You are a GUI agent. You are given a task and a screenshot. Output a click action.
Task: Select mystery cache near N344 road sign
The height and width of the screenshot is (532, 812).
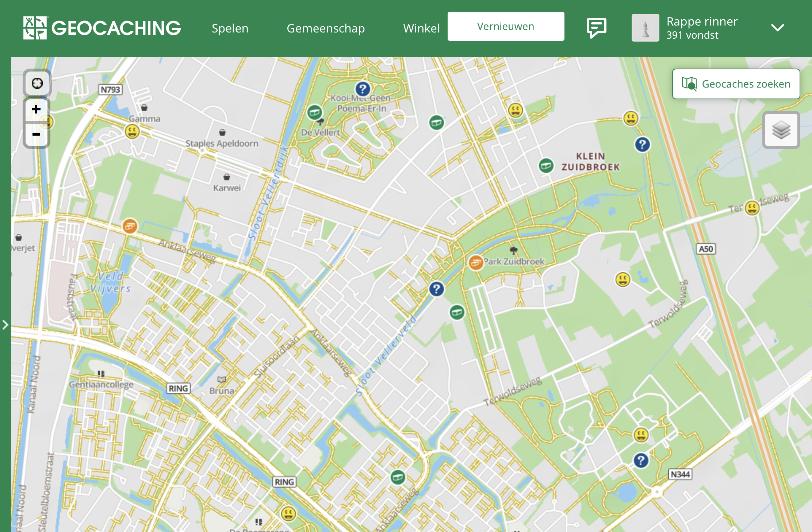tap(641, 460)
